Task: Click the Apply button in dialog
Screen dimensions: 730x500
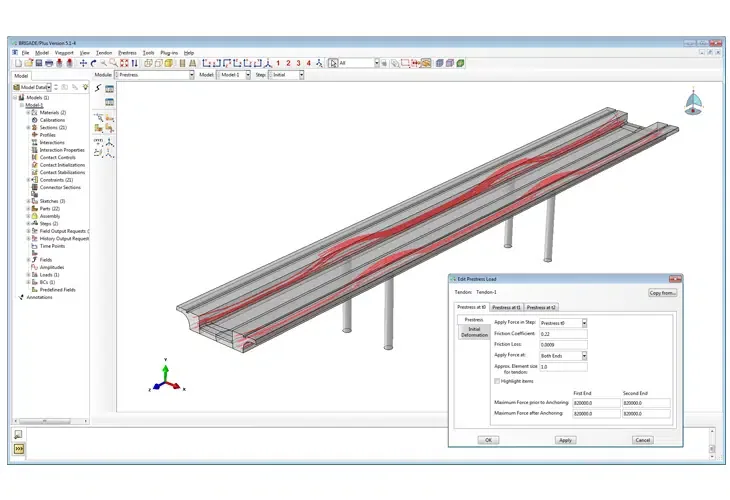Action: (565, 440)
